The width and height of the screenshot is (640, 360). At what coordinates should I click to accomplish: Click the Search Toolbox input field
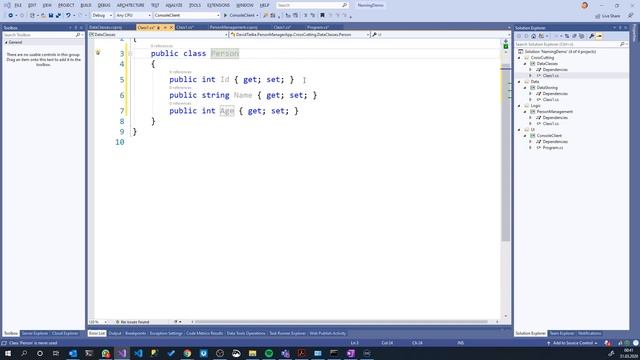pos(39,35)
